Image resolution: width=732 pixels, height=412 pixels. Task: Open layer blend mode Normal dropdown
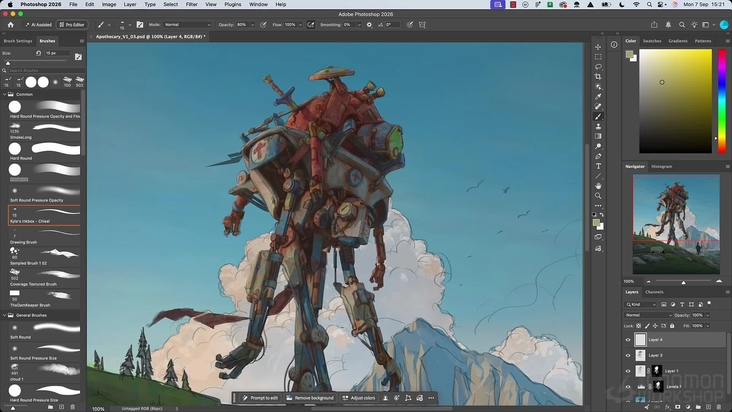(648, 315)
